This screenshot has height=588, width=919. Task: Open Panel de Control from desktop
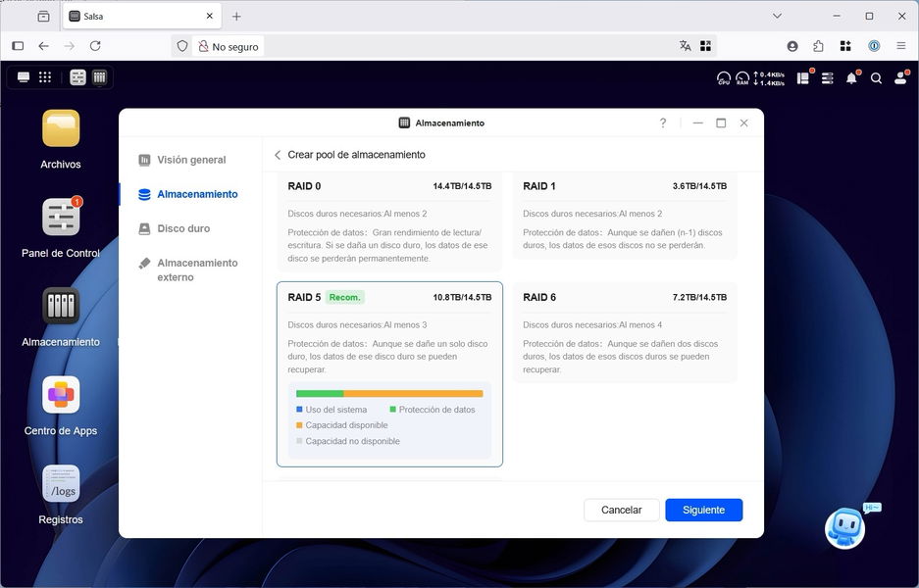click(61, 218)
